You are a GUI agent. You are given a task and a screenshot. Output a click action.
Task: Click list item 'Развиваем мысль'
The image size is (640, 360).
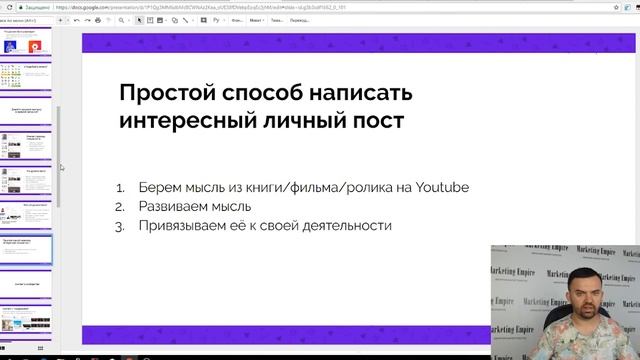tap(195, 207)
